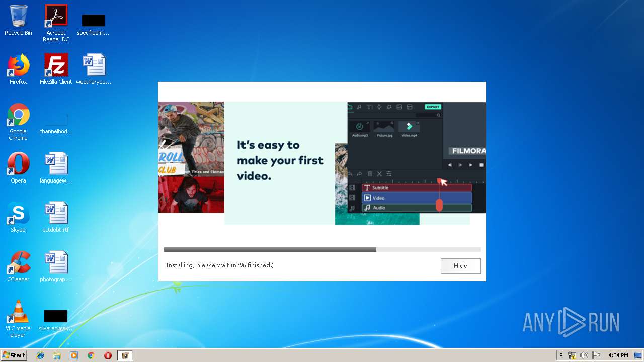644x362 pixels.
Task: Open the Recycle Bin desktop icon
Action: [18, 20]
